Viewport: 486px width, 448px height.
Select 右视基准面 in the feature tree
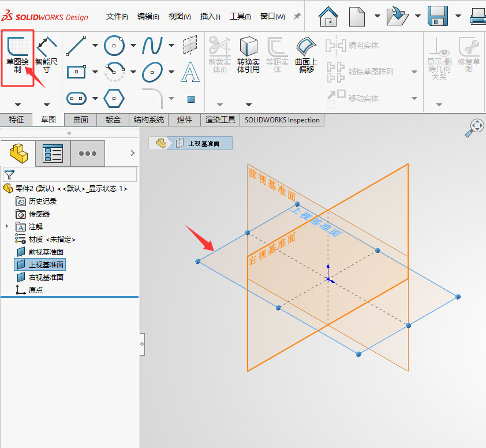[x=40, y=277]
